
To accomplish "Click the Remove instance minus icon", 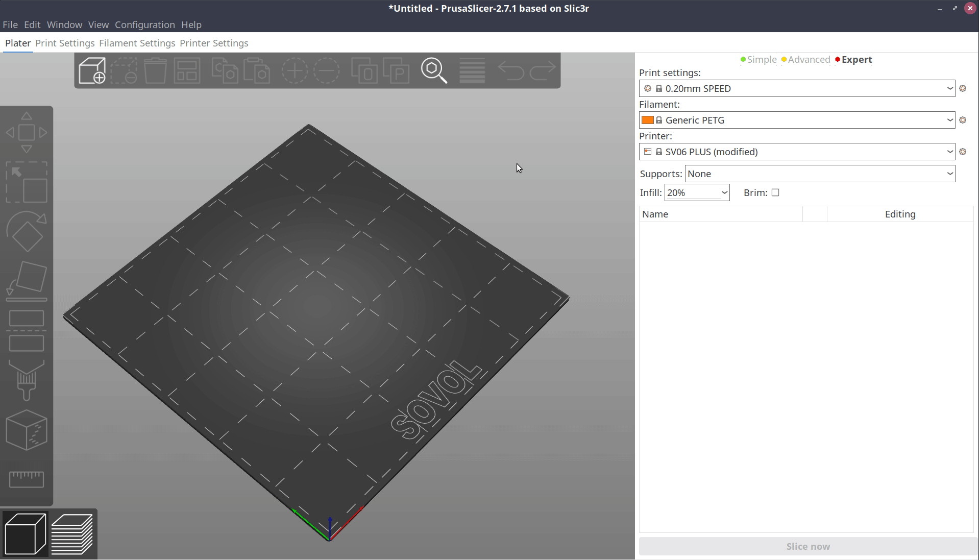I will click(x=327, y=70).
